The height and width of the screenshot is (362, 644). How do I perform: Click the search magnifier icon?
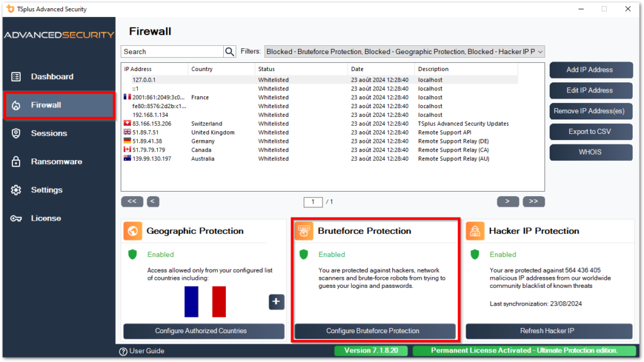click(x=230, y=51)
